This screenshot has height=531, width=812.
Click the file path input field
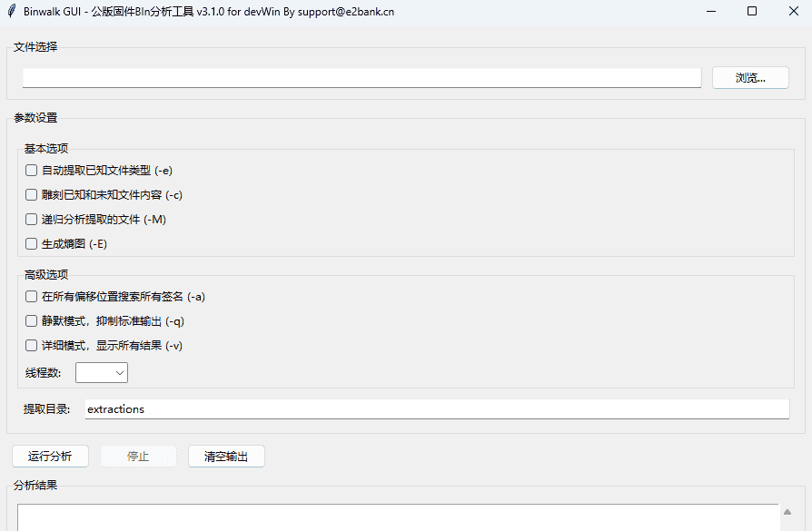(361, 78)
